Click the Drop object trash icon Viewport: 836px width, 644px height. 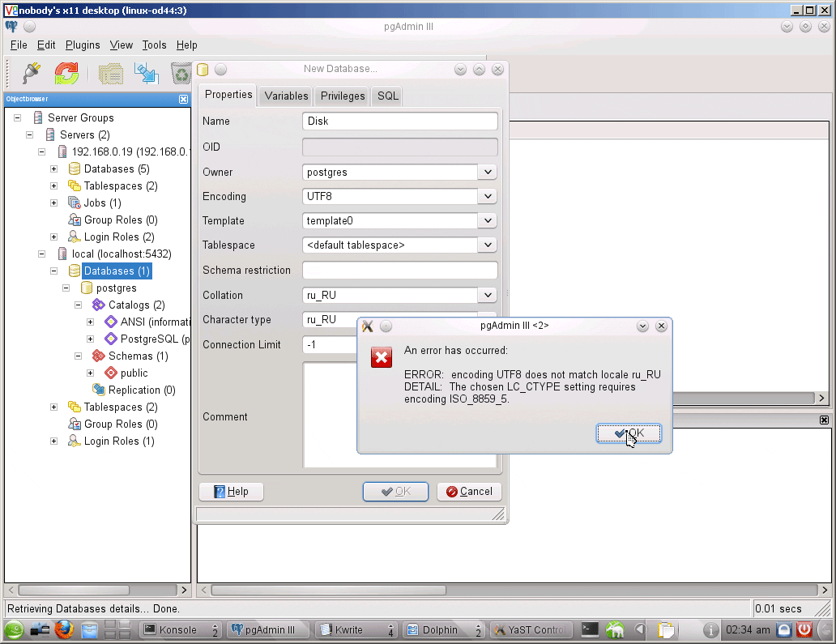pyautogui.click(x=181, y=74)
